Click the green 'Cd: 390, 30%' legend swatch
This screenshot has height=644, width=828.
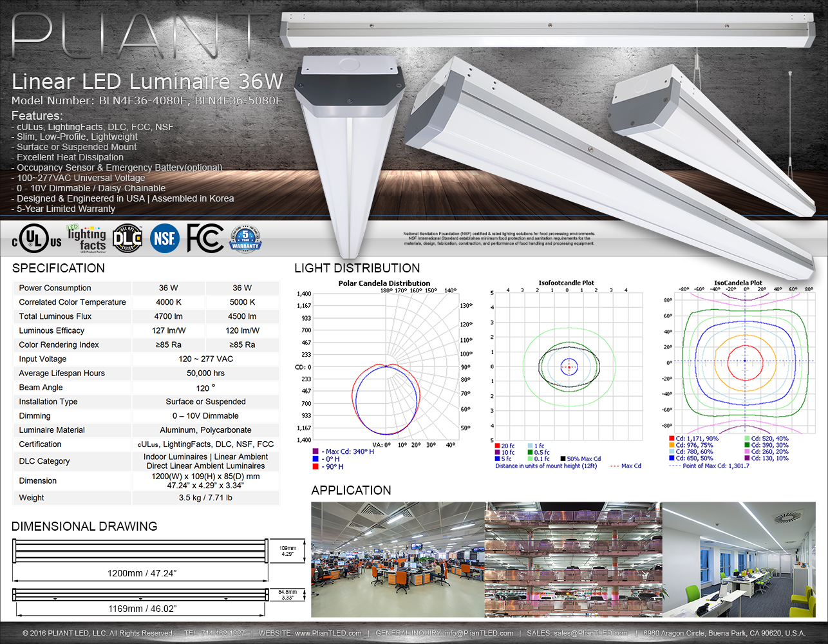(747, 445)
